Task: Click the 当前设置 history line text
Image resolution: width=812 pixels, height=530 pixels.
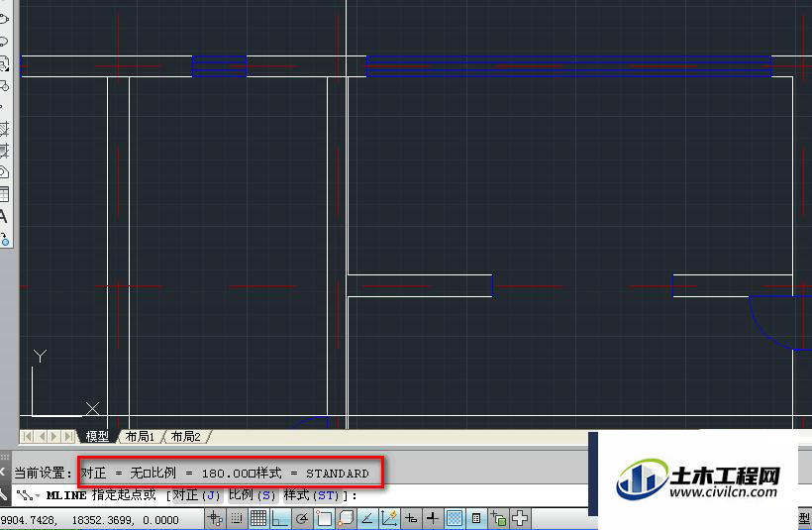Action: coord(191,473)
